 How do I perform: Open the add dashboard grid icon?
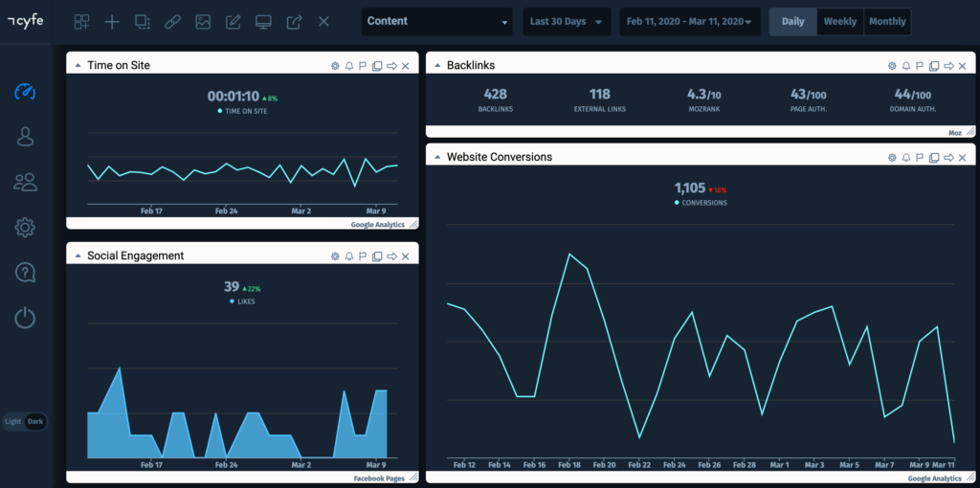82,22
